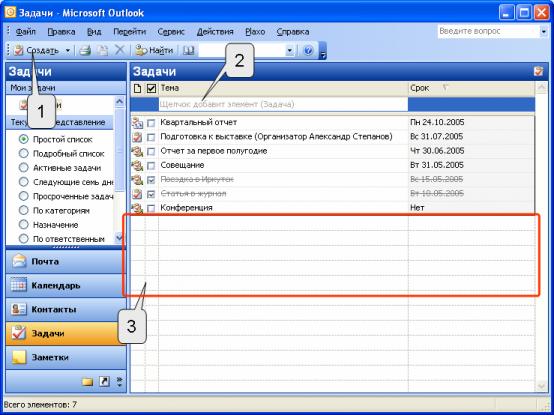554x415 pixels.
Task: Check the Конференция task box
Action: (151, 208)
